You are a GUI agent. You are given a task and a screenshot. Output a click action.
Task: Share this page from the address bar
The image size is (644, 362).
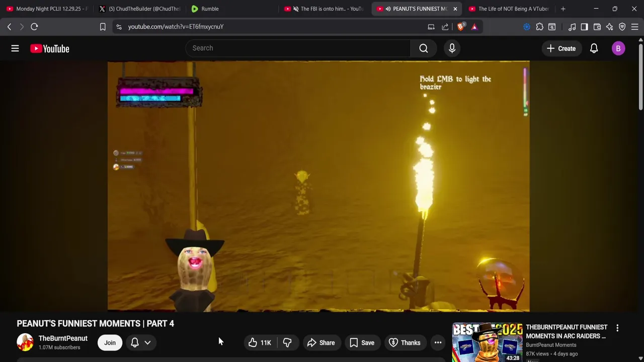coord(445,27)
